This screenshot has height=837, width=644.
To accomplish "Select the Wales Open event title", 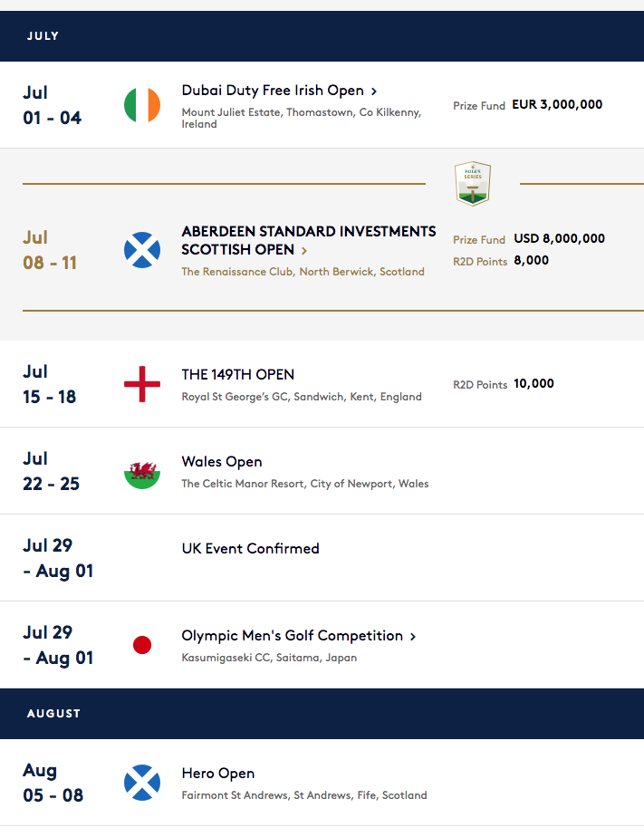I will pyautogui.click(x=222, y=462).
